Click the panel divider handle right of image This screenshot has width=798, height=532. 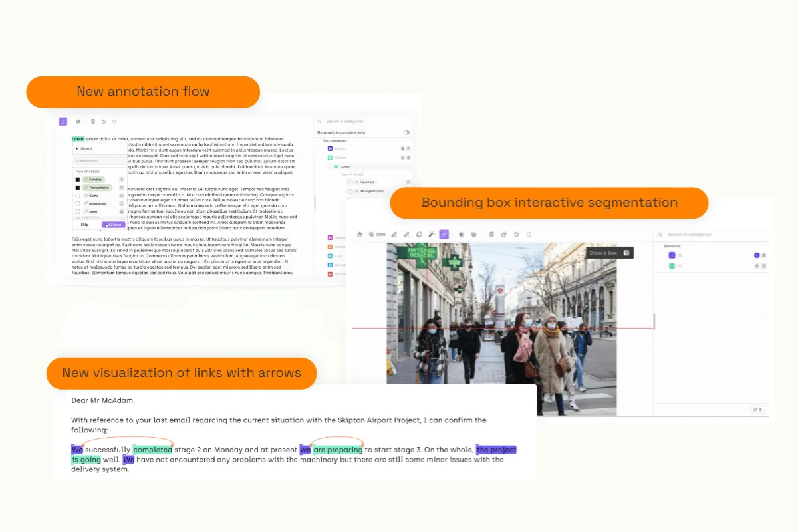click(x=654, y=322)
